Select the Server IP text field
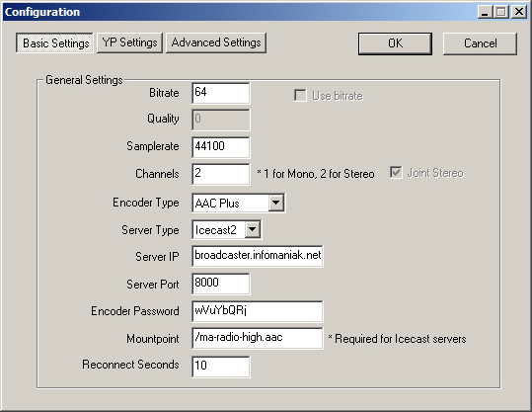 [x=258, y=256]
